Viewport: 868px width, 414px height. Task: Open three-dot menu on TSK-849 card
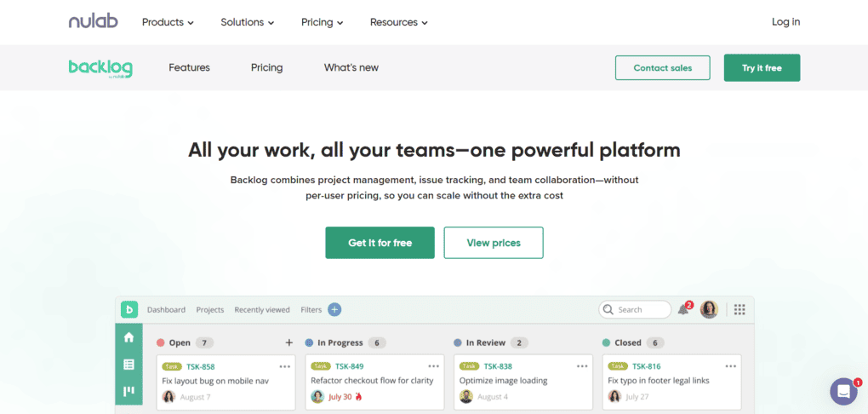[434, 366]
